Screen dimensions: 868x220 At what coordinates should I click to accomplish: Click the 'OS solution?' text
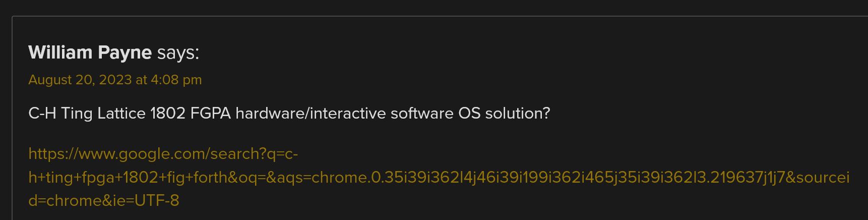[504, 113]
